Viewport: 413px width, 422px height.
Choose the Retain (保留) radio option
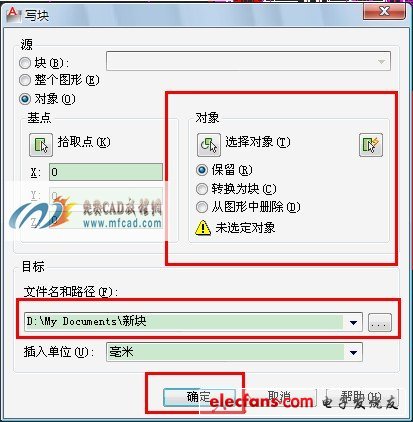pyautogui.click(x=202, y=170)
